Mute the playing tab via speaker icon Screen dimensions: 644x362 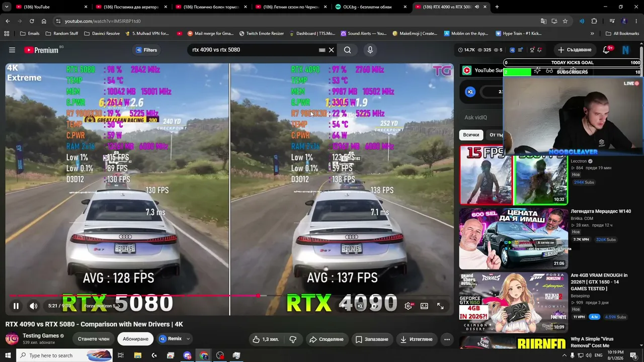pos(476,7)
